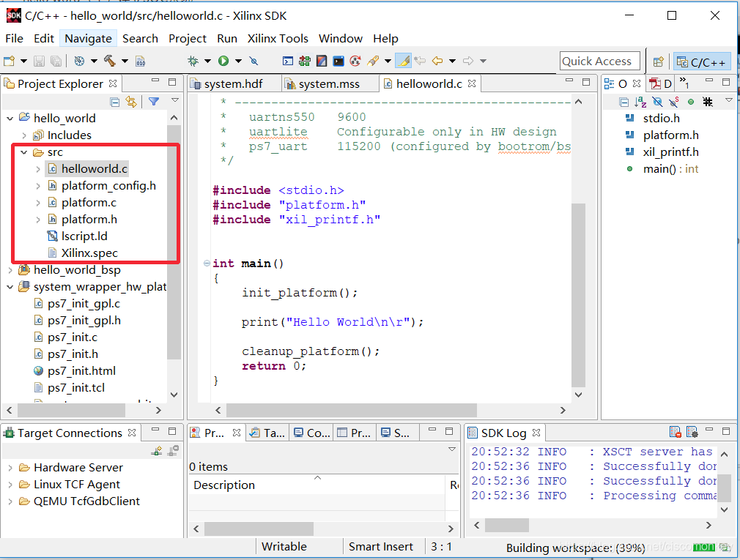Click the Build hammer icon
Viewport: 740px width, 560px height.
109,61
